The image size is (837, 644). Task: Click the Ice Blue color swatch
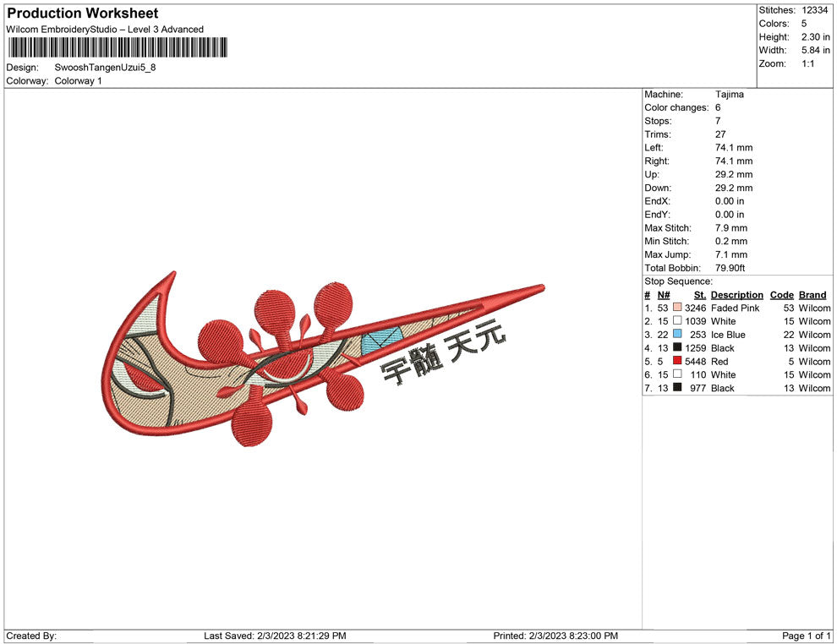pos(677,334)
